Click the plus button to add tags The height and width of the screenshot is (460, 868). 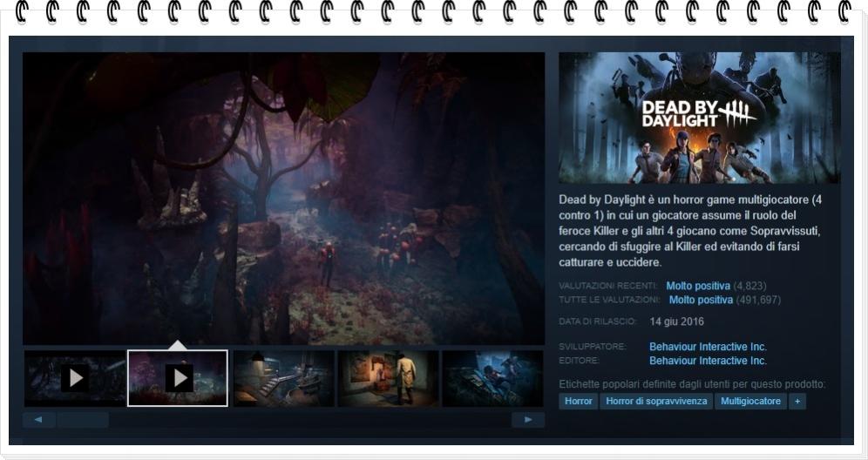pos(797,402)
